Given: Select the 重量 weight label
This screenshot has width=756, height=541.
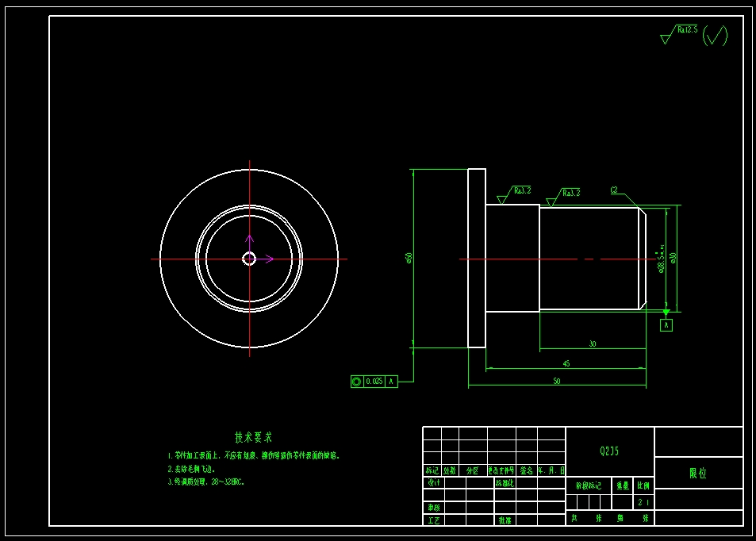Looking at the screenshot, I should coord(623,486).
